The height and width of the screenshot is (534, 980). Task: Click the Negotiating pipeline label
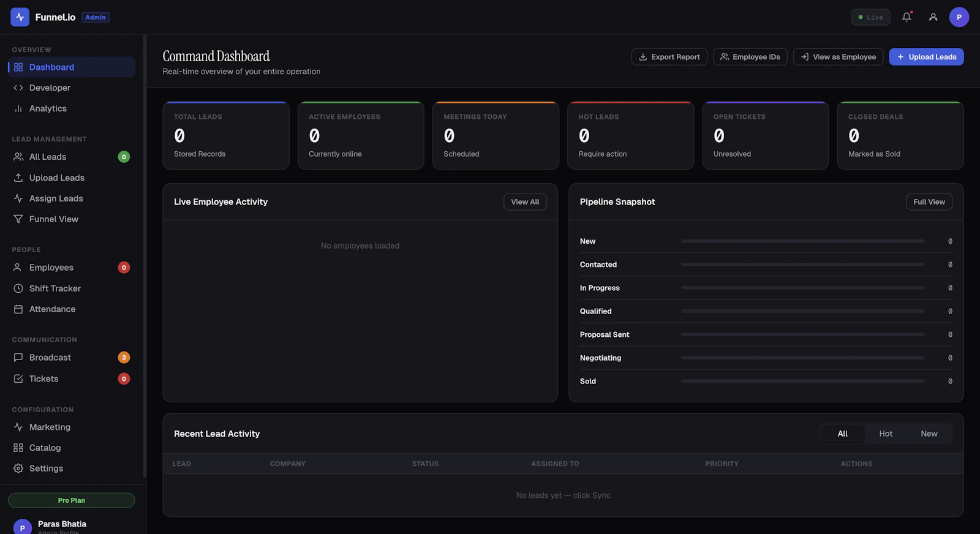pyautogui.click(x=600, y=358)
